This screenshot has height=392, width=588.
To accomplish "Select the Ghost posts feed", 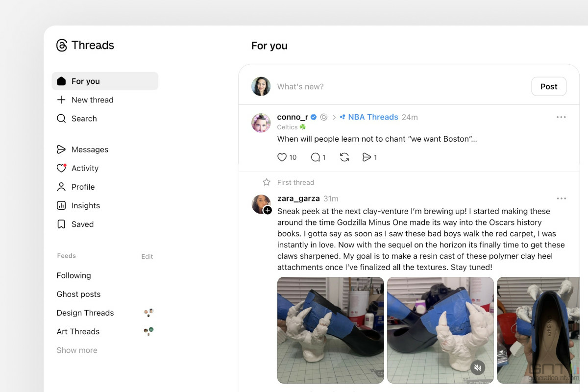I will pyautogui.click(x=78, y=294).
